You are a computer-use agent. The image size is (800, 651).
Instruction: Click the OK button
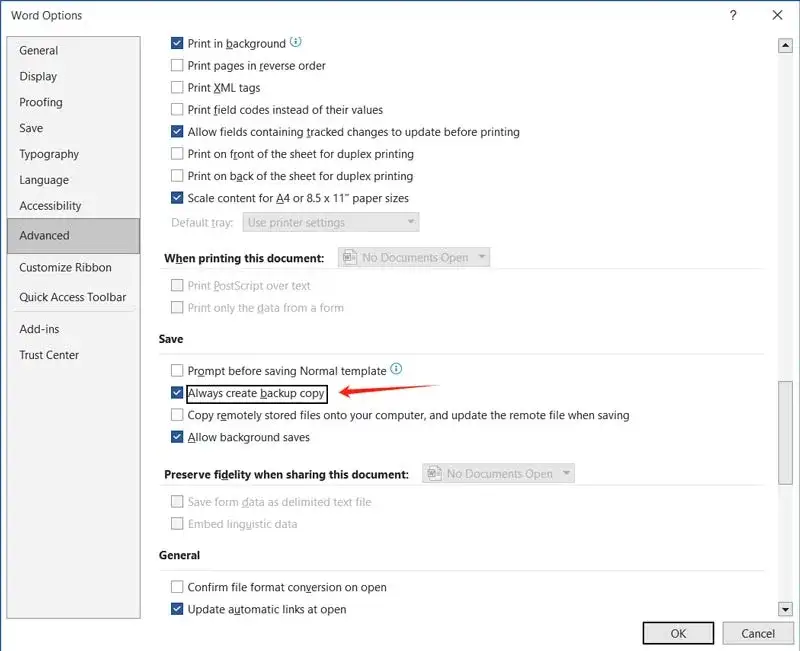(678, 633)
